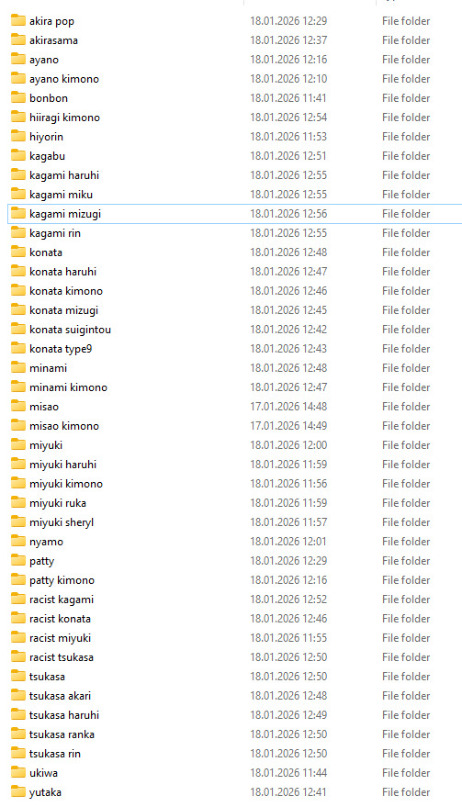Select the hiyorin folder icon
This screenshot has height=807, width=462.
[x=18, y=136]
